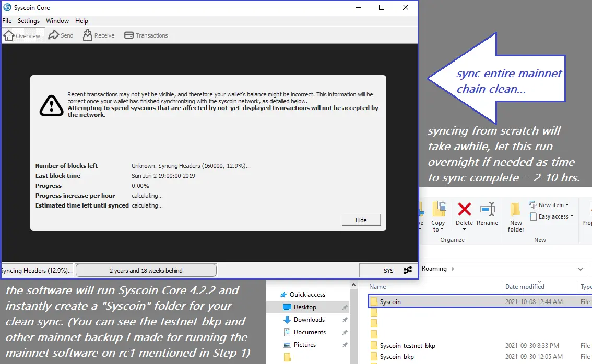This screenshot has height=364, width=592.
Task: Click the pin icon next to Pictures
Action: click(x=345, y=345)
